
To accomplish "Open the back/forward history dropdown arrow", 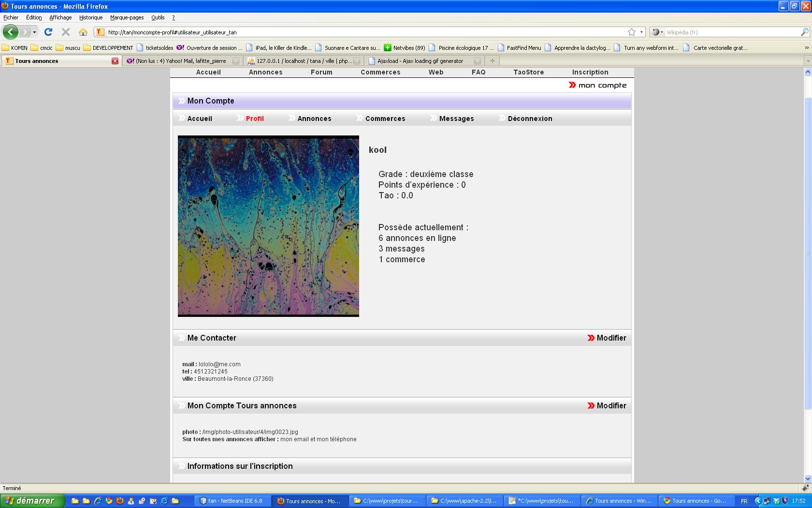I will pyautogui.click(x=34, y=32).
